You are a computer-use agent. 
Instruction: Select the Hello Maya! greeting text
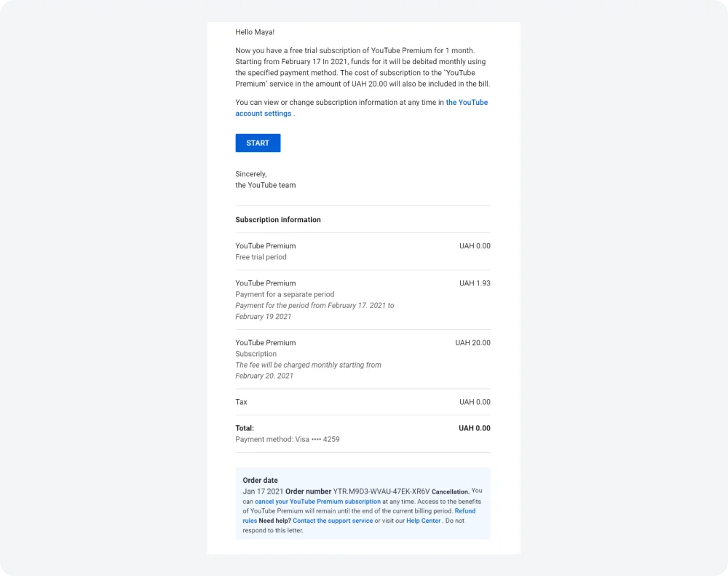[254, 32]
